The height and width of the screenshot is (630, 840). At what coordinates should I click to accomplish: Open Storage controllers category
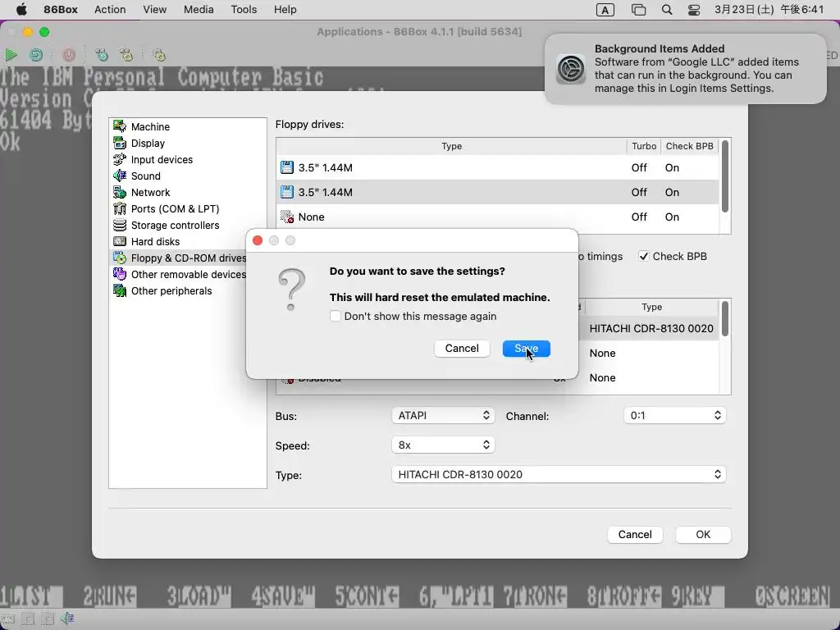[x=188, y=225]
